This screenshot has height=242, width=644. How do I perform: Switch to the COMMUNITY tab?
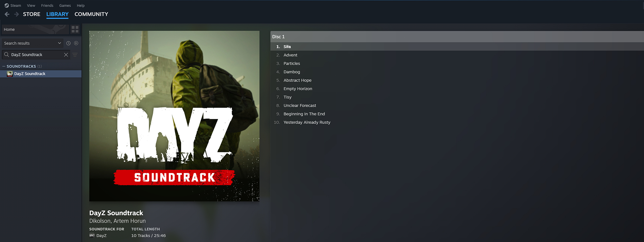[91, 14]
